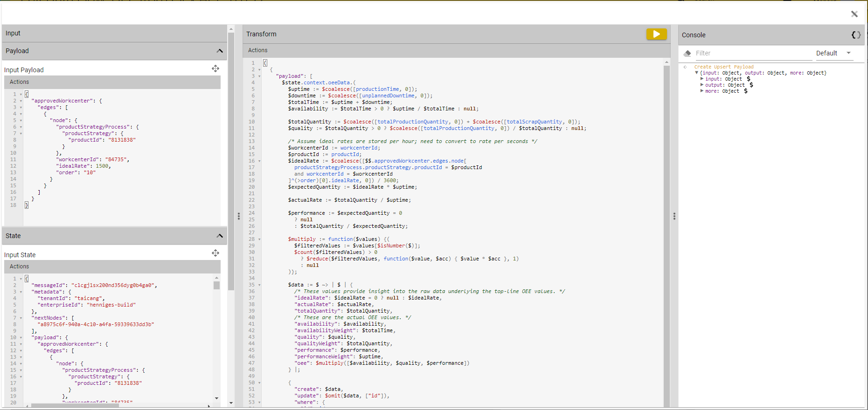This screenshot has width=868, height=410.
Task: Click the "enterpriseId": "henniges-build" line
Action: (x=86, y=305)
